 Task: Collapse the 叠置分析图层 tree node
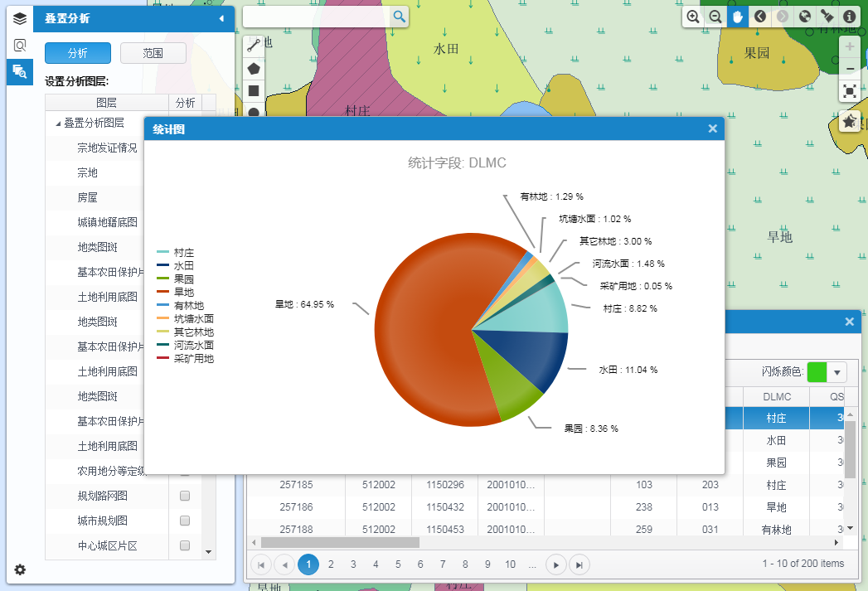[58, 124]
